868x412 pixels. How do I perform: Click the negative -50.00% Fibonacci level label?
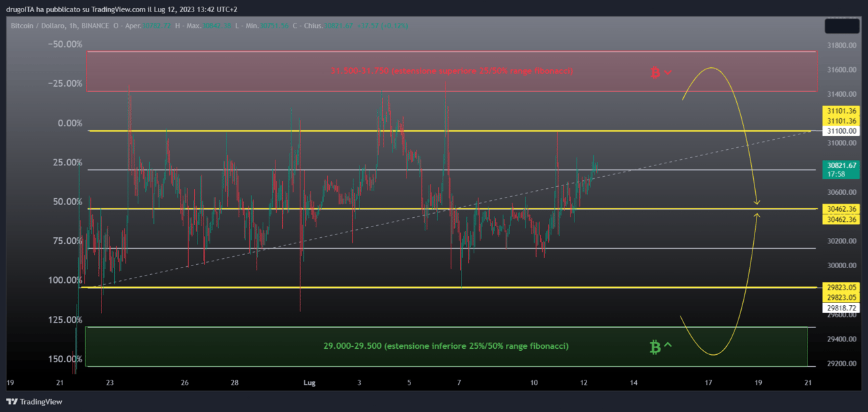coord(65,44)
